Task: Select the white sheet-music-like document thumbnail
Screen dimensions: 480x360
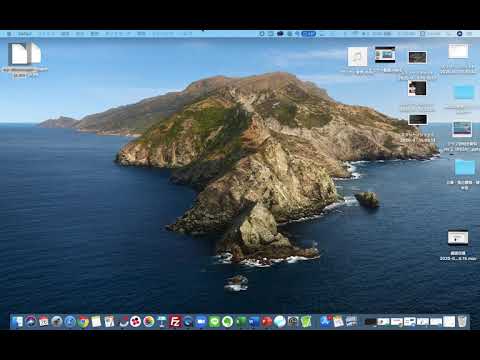Action: 357,56
